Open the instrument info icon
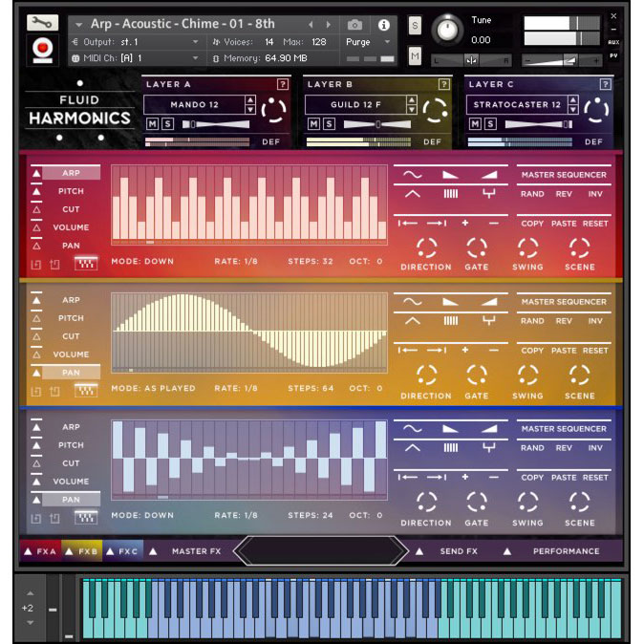This screenshot has height=644, width=644. [x=383, y=25]
